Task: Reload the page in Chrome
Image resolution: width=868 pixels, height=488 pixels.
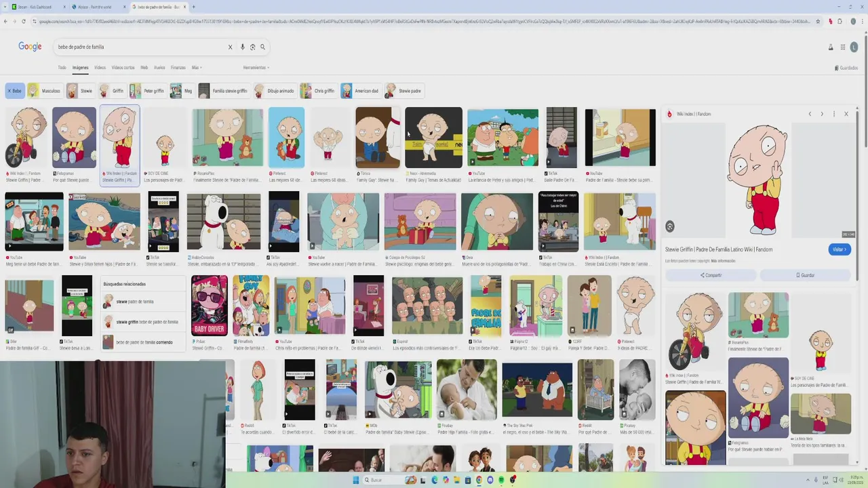Action: (24, 21)
